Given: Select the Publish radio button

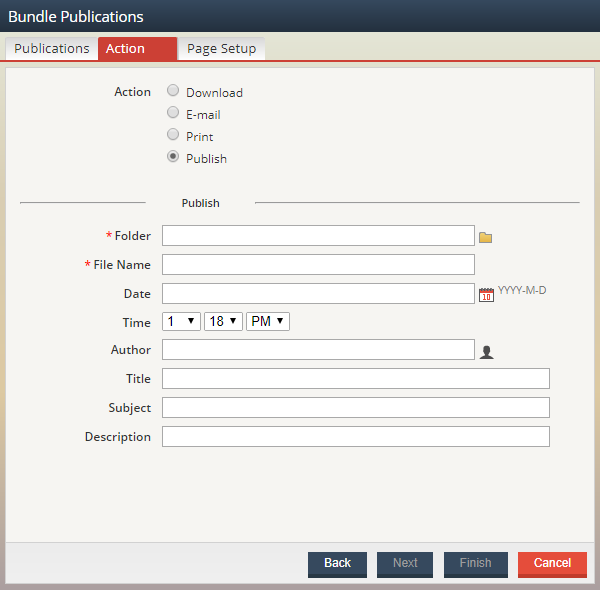Looking at the screenshot, I should point(173,156).
